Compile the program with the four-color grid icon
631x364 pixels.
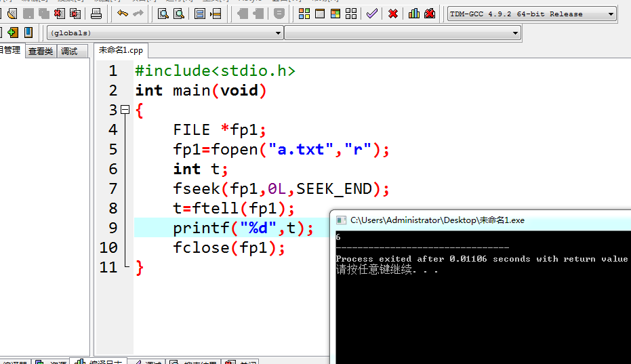(x=304, y=14)
